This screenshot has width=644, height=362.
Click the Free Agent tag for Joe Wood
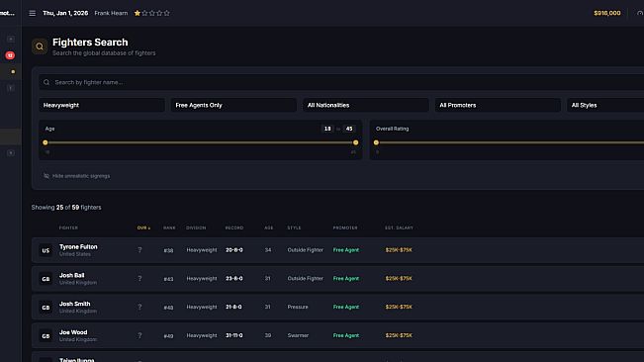(x=346, y=335)
